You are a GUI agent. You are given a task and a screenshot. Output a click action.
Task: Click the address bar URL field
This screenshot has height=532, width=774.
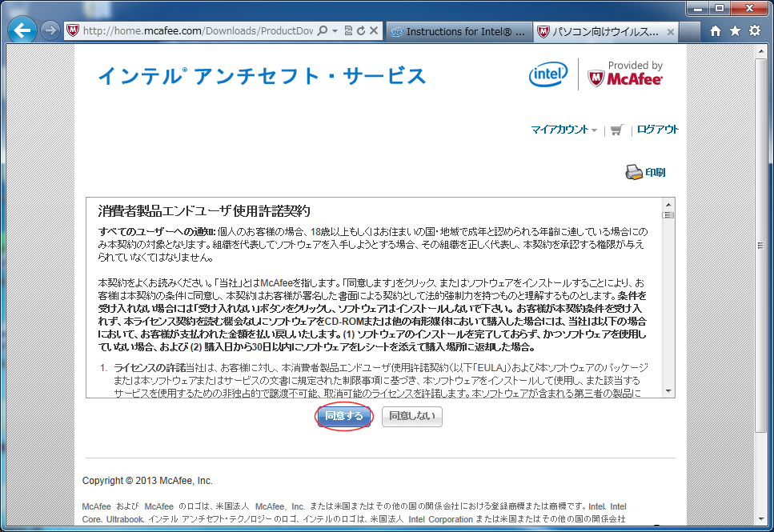point(198,31)
